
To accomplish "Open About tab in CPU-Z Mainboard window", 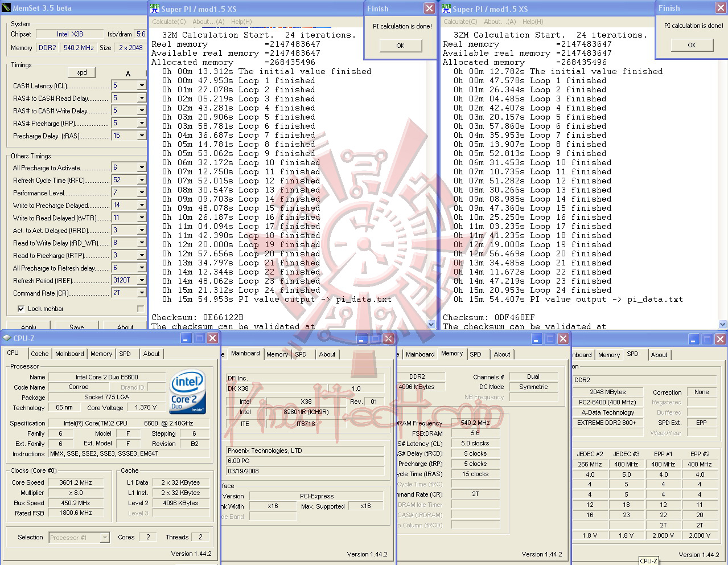I will (327, 354).
